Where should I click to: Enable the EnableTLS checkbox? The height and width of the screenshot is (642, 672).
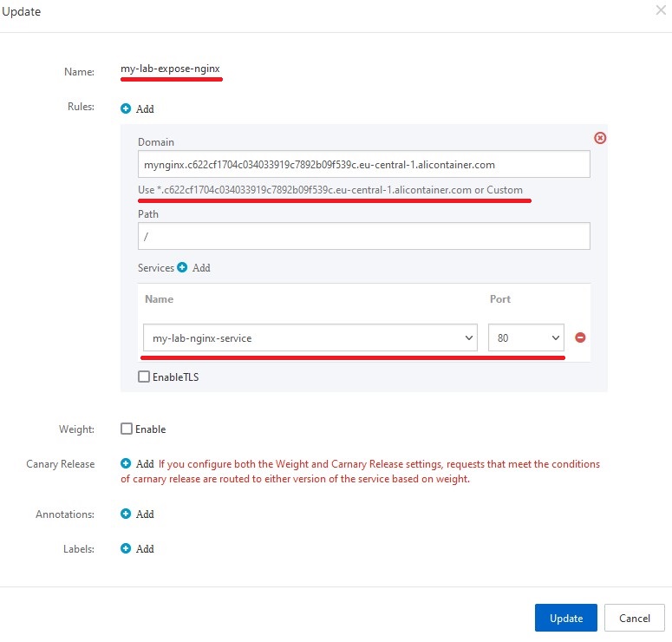(144, 377)
